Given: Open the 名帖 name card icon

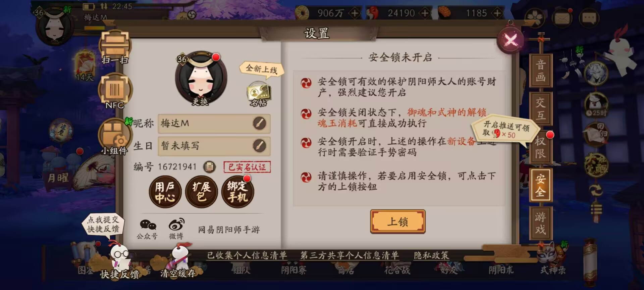Looking at the screenshot, I should [x=259, y=94].
